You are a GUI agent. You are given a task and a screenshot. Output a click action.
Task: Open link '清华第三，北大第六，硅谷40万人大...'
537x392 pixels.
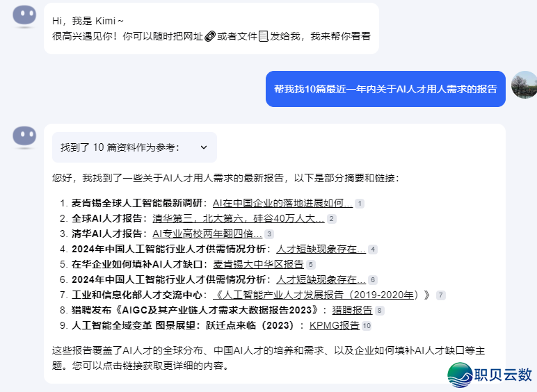point(238,218)
